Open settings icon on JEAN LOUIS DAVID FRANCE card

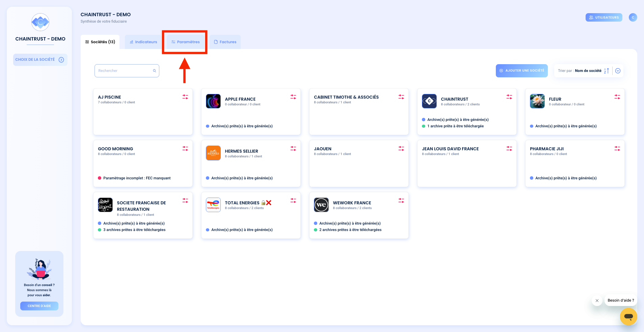click(509, 149)
